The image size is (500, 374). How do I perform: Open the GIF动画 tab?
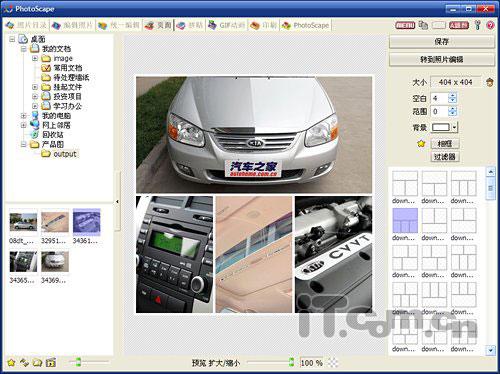tap(227, 25)
